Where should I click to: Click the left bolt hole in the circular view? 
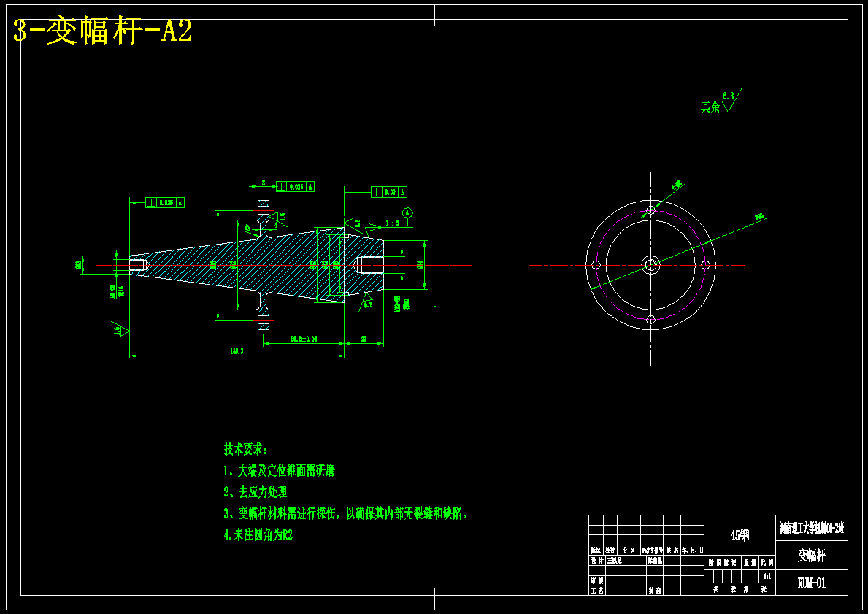tap(596, 265)
